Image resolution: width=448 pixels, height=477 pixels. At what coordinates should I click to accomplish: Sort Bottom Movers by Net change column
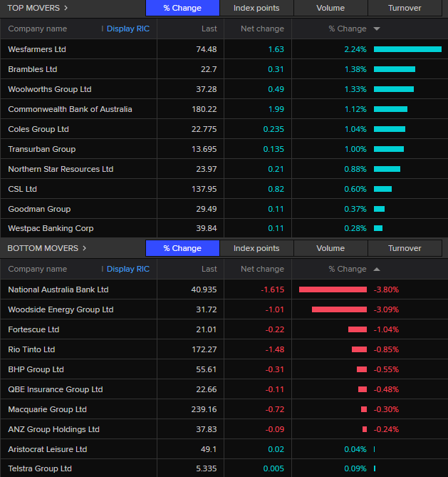262,269
